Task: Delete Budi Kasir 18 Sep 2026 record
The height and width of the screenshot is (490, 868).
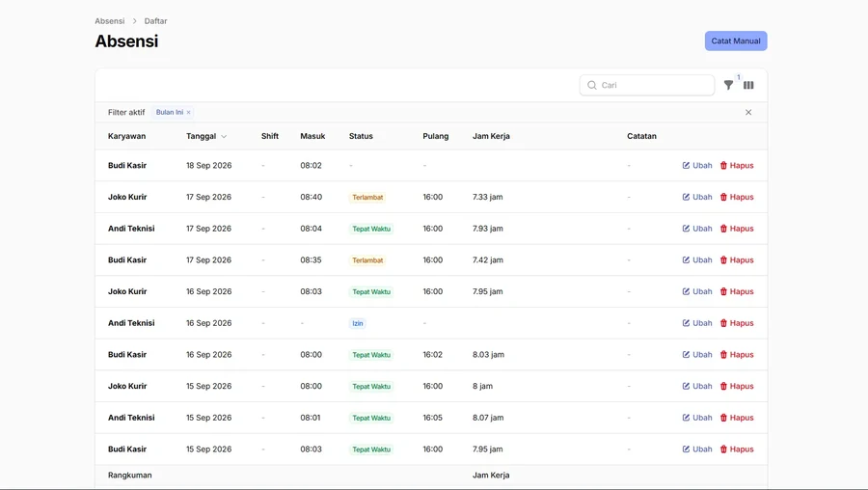Action: [737, 166]
